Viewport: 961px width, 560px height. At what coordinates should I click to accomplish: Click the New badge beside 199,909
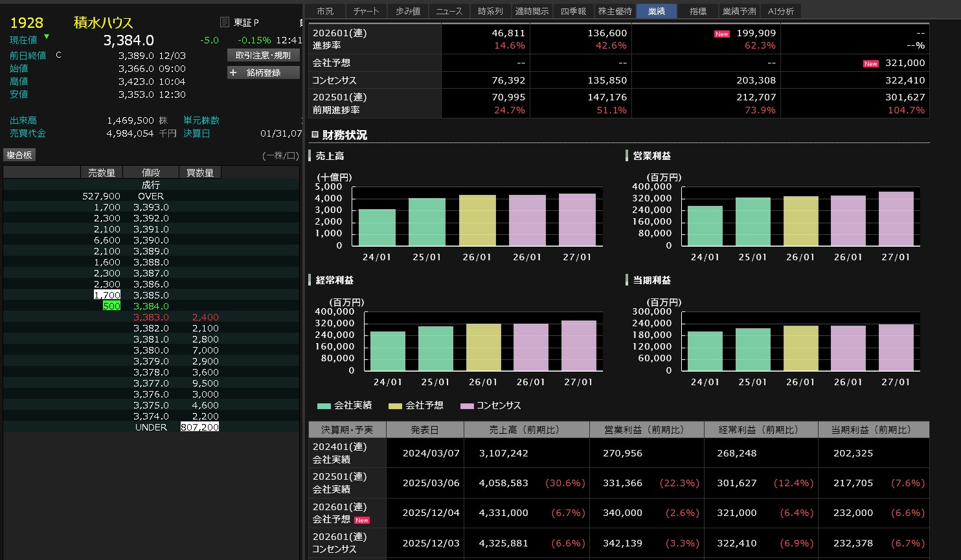coord(721,34)
